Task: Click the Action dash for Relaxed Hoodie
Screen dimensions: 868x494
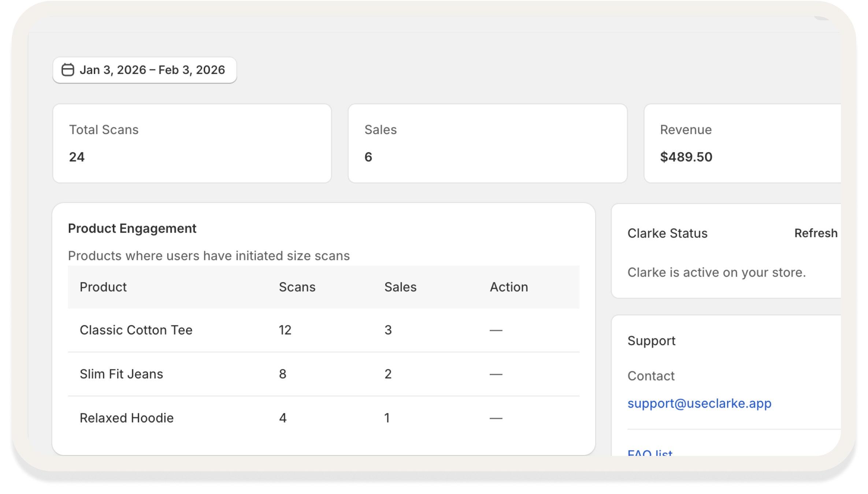Action: tap(496, 418)
